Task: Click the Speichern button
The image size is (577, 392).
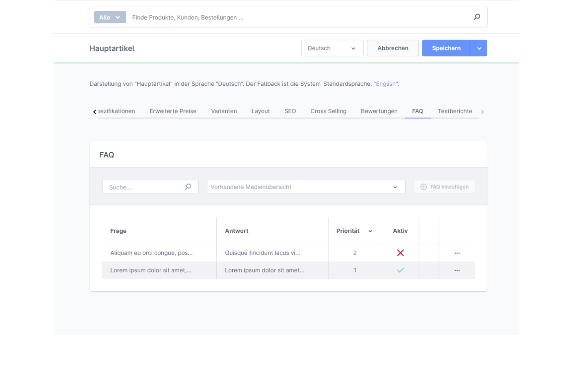Action: pos(447,48)
